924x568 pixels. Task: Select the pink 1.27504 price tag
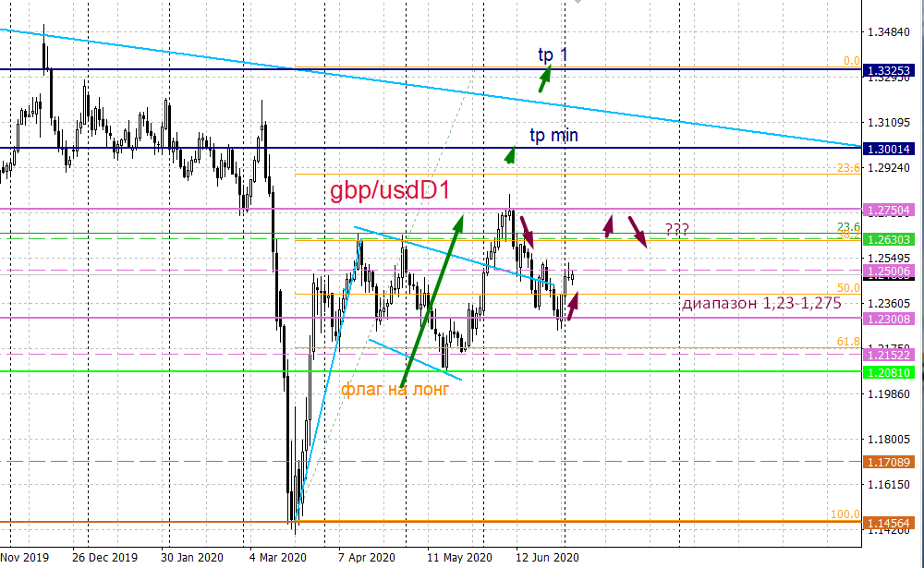889,211
